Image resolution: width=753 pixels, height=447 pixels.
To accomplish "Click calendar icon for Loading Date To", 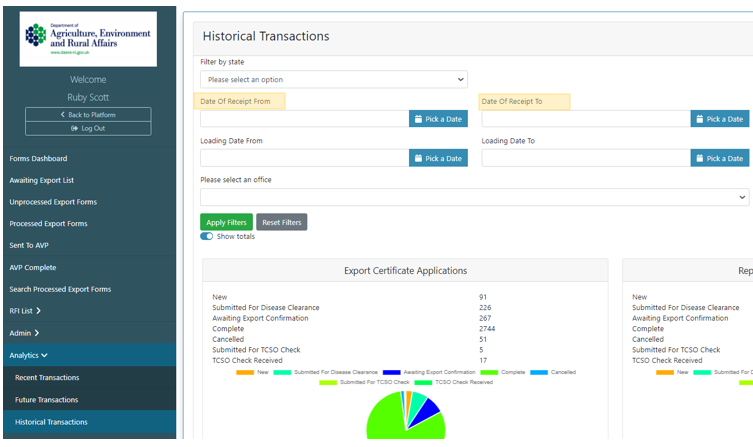I will coord(700,158).
